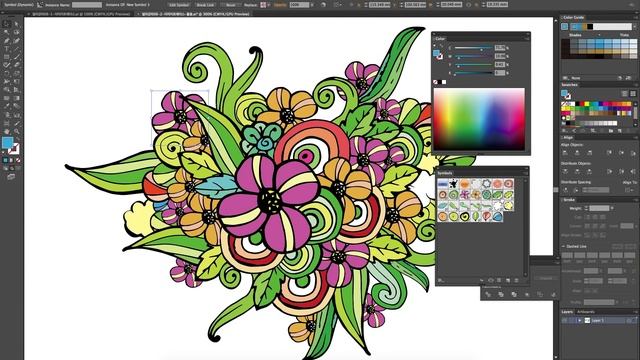Image resolution: width=640 pixels, height=360 pixels.
Task: Click purple flower symbol thumbnail in Symbols
Action: pyautogui.click(x=464, y=194)
